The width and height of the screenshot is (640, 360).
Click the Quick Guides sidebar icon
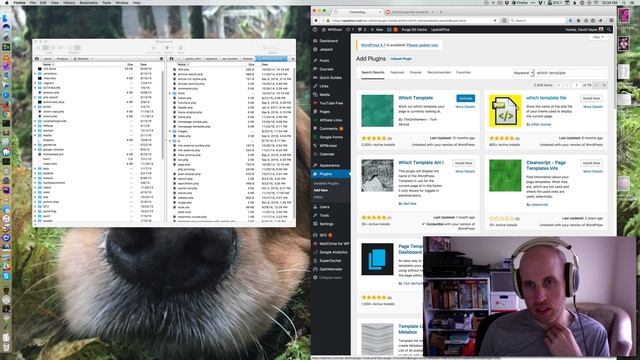[315, 78]
